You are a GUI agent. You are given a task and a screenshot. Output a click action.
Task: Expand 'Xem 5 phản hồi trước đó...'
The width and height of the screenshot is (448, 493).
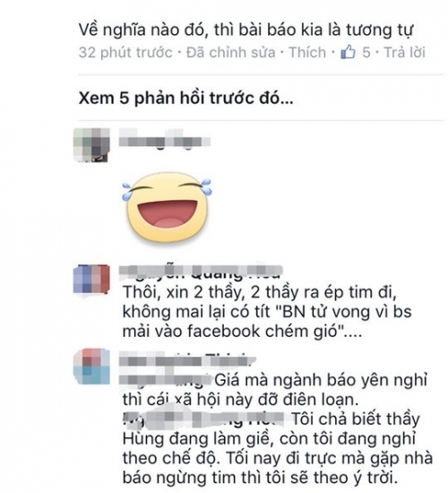(185, 99)
